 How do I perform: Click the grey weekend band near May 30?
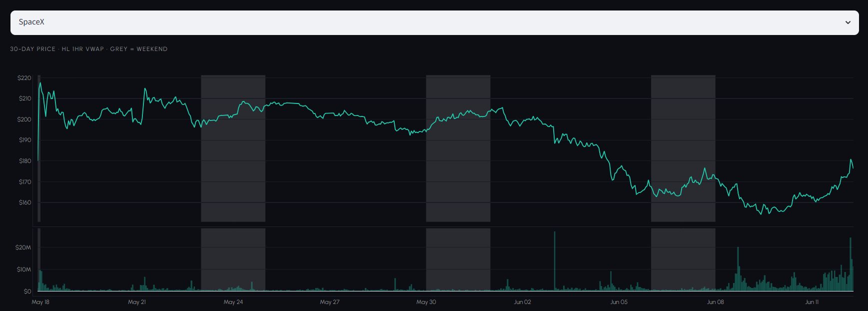point(458,148)
